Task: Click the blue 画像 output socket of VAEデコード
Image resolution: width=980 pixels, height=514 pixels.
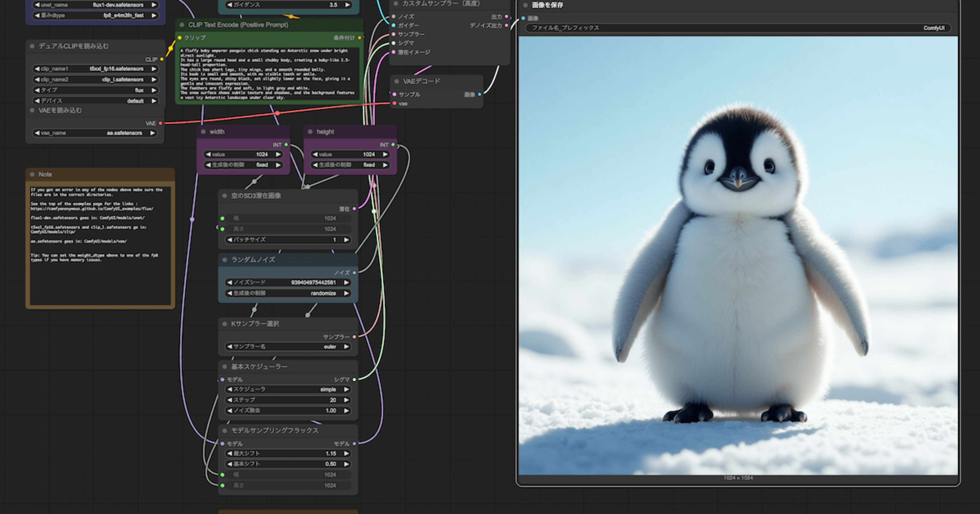Action: 479,94
